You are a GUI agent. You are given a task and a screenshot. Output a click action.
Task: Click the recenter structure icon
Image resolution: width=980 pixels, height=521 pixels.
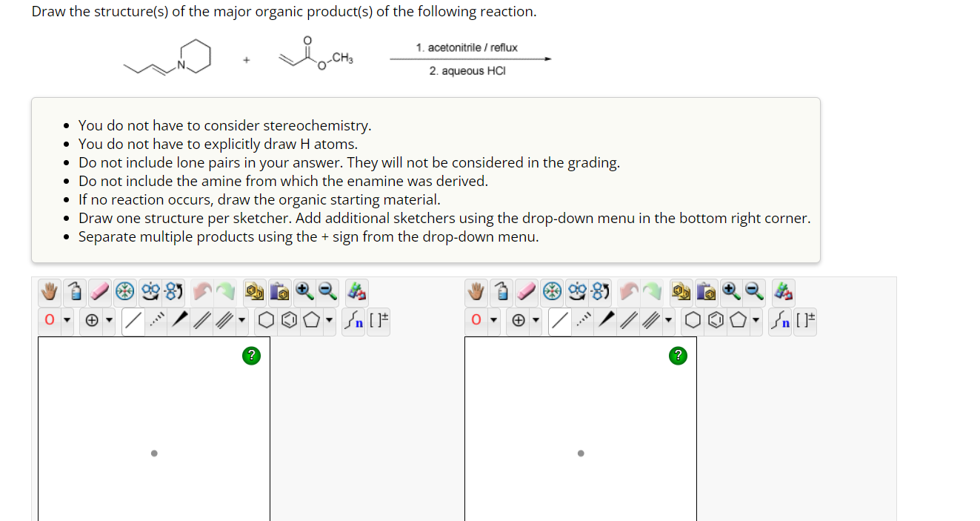(125, 292)
